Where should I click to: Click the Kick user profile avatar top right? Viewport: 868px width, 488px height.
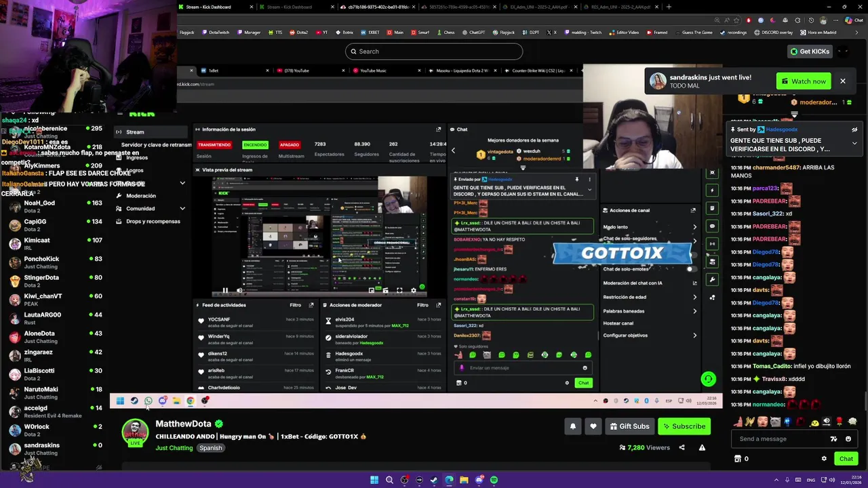coord(843,52)
